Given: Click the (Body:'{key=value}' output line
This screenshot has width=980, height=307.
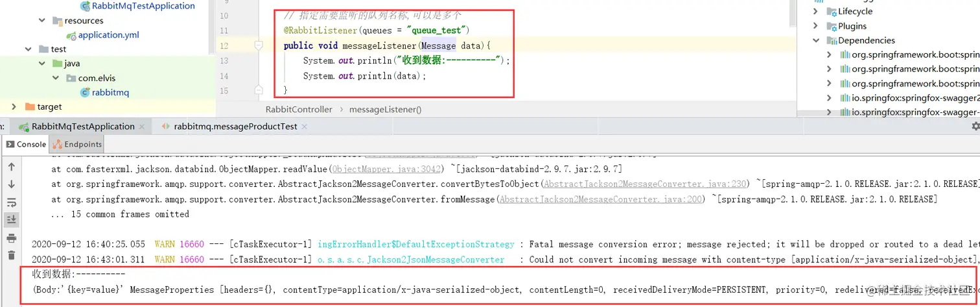Looking at the screenshot, I should (506, 289).
